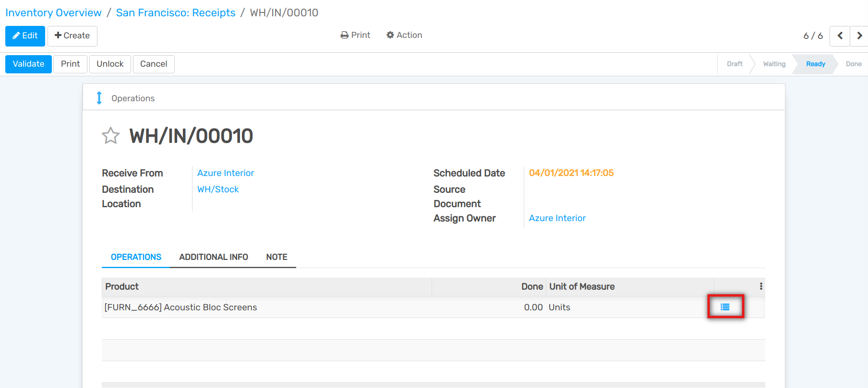Screen dimensions: 868x388
Task: Open the column options kebab menu
Action: (x=761, y=286)
